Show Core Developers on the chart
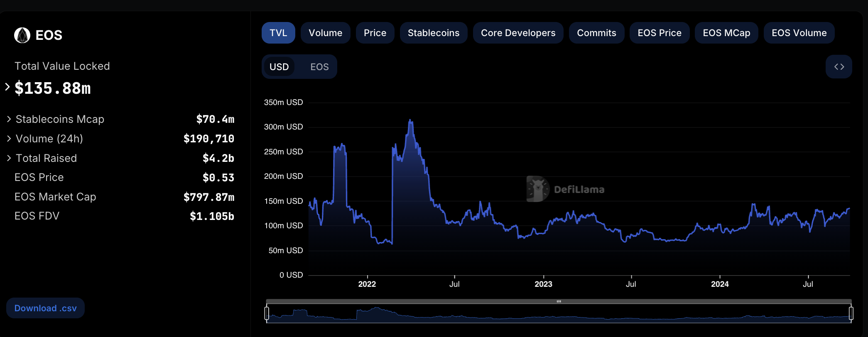This screenshot has width=868, height=337. pyautogui.click(x=518, y=33)
